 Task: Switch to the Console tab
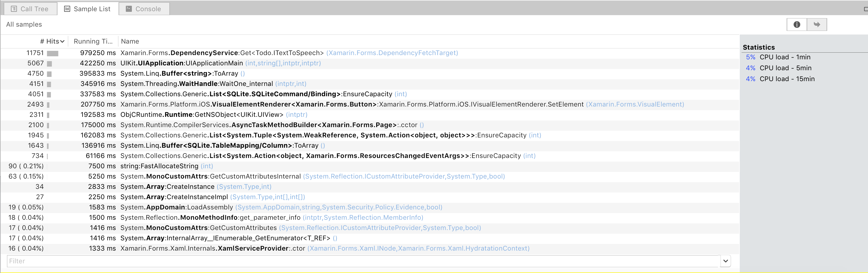click(144, 9)
